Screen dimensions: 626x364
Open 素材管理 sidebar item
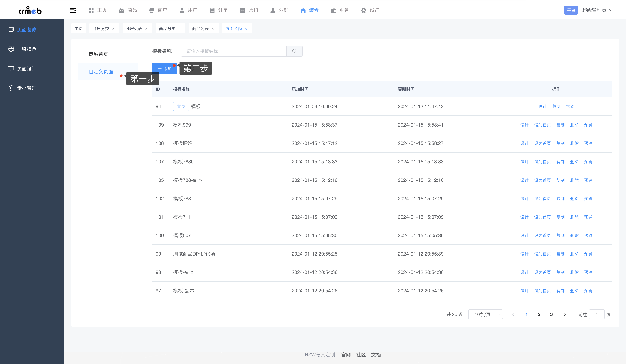[x=27, y=88]
